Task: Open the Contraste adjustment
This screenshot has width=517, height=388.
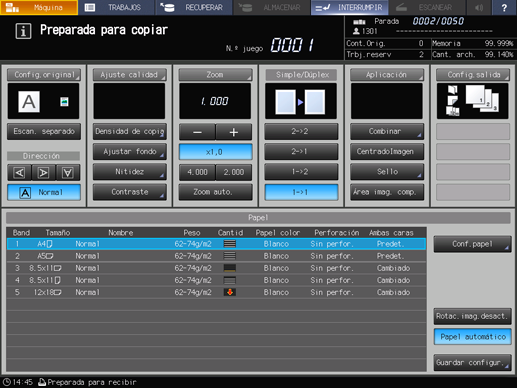Action: pyautogui.click(x=129, y=192)
